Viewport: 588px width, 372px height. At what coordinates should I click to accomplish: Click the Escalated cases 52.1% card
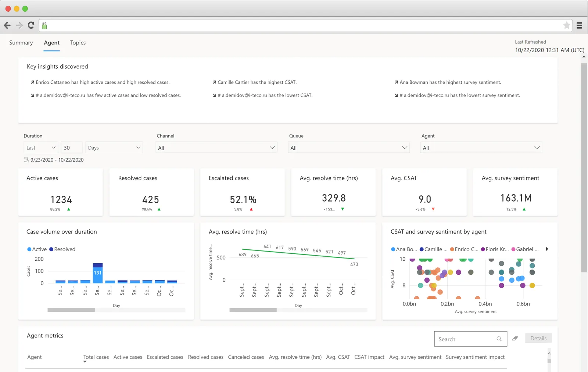[x=243, y=192]
